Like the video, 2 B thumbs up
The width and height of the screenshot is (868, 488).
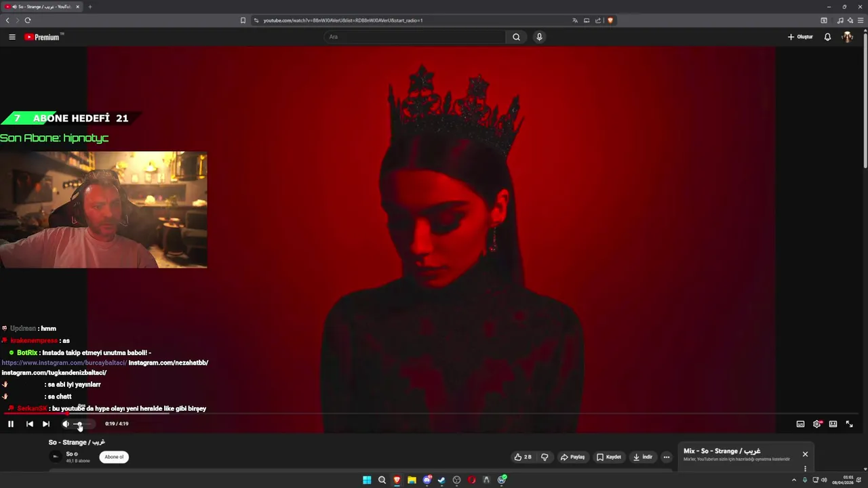coord(522,457)
